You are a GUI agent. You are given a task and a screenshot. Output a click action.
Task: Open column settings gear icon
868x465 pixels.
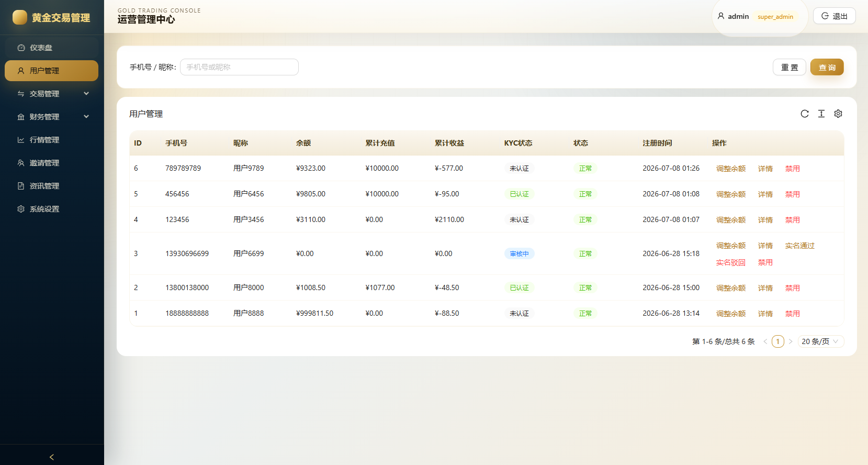(838, 114)
